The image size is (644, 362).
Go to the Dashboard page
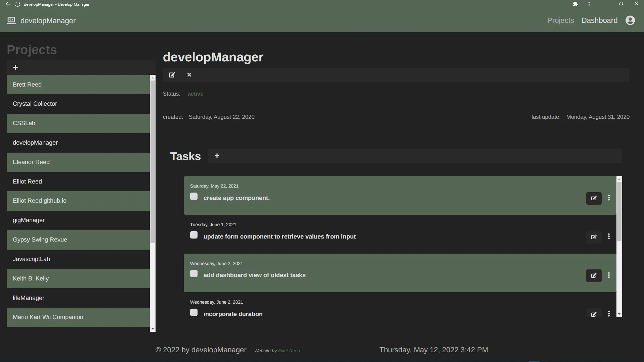coord(599,20)
